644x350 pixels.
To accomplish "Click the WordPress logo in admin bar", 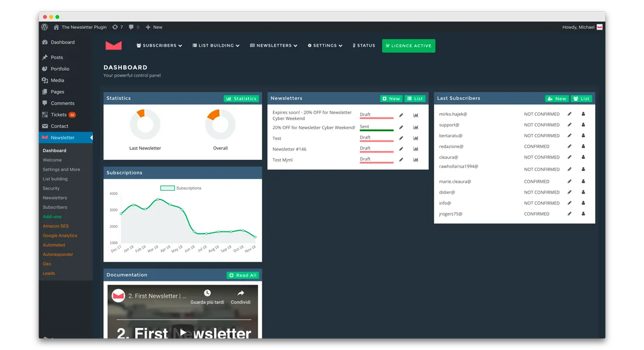I will click(45, 27).
